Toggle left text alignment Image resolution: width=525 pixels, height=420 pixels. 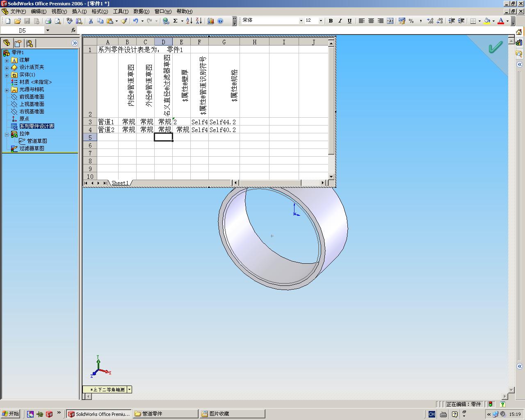tap(362, 21)
